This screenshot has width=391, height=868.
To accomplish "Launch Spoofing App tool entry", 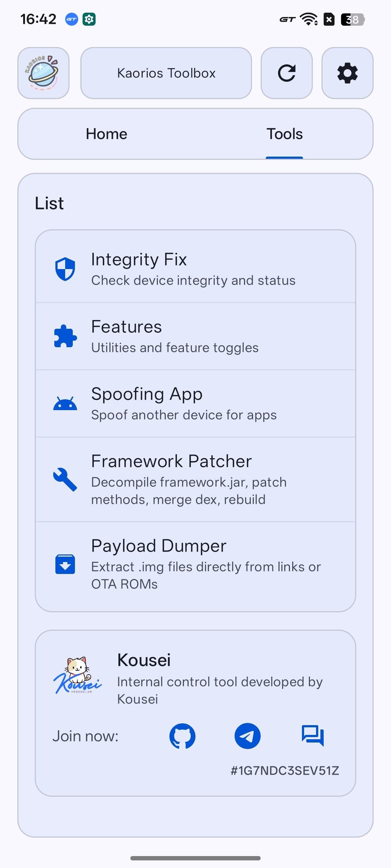I will (195, 404).
